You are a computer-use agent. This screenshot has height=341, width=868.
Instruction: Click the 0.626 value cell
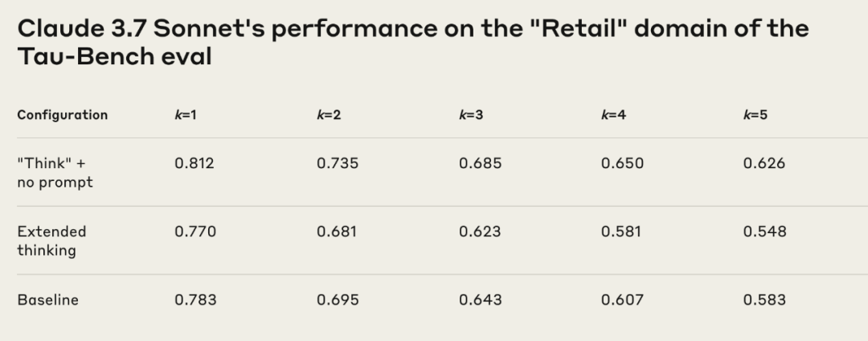[764, 163]
